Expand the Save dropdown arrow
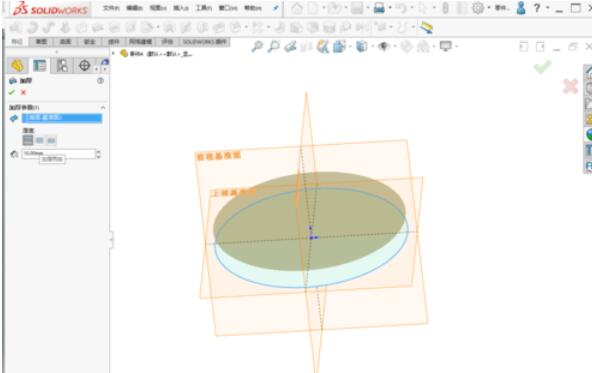 tap(368, 8)
